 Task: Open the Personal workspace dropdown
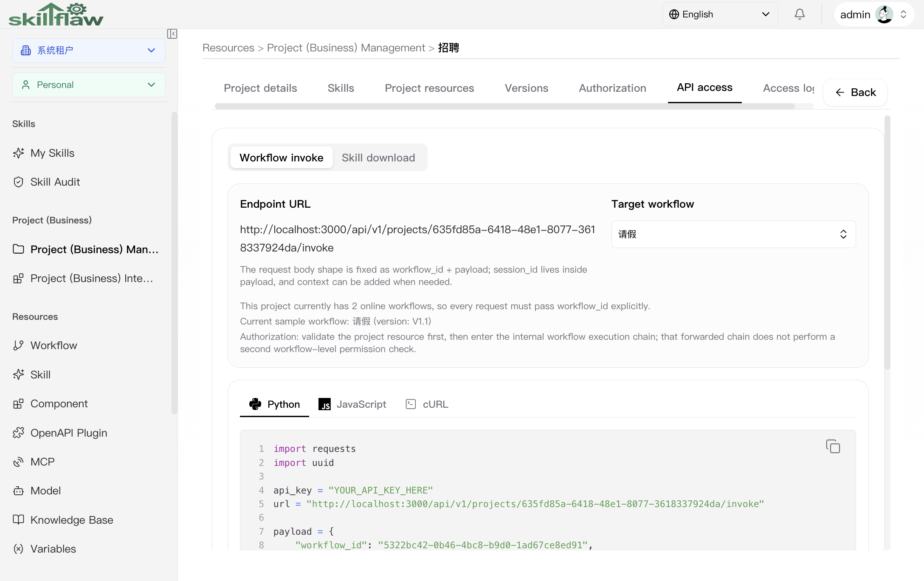89,85
